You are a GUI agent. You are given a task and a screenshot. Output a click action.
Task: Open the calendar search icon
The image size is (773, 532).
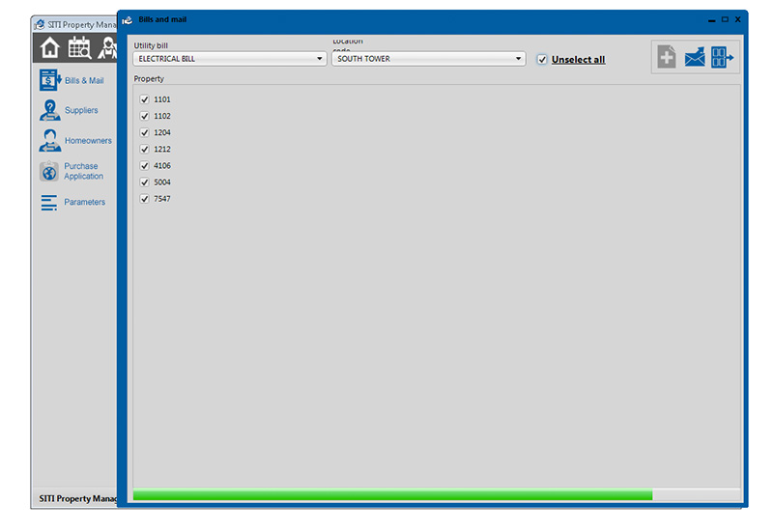79,48
